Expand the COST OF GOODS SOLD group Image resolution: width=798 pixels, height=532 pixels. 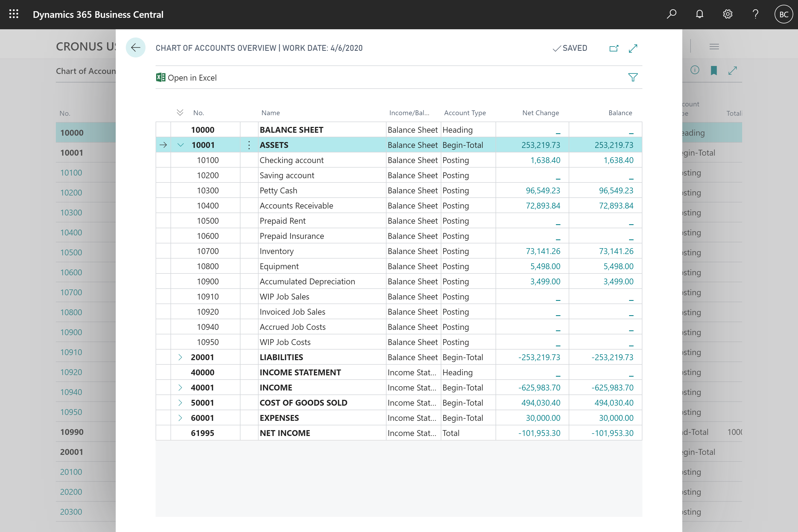180,402
